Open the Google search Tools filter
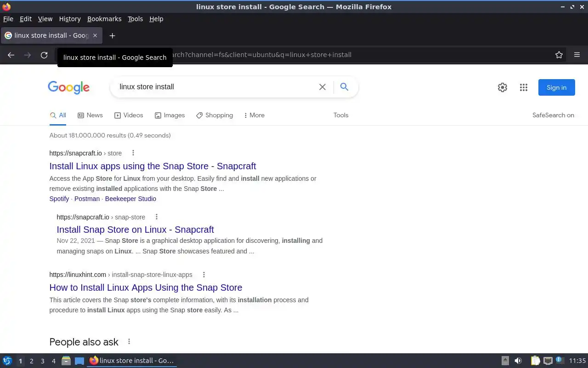The width and height of the screenshot is (588, 368). coord(341,115)
